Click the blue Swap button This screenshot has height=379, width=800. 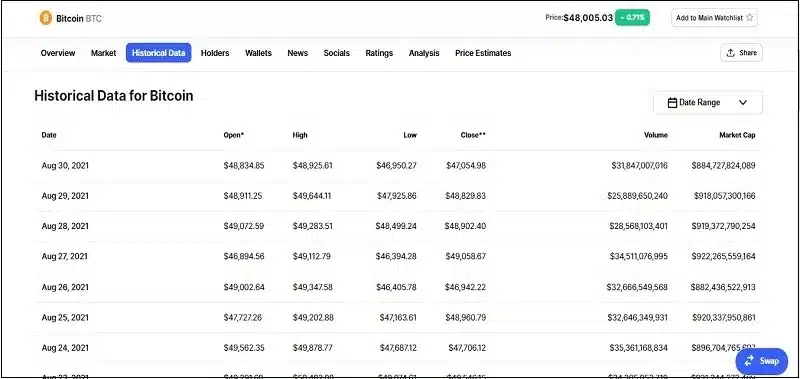point(762,361)
